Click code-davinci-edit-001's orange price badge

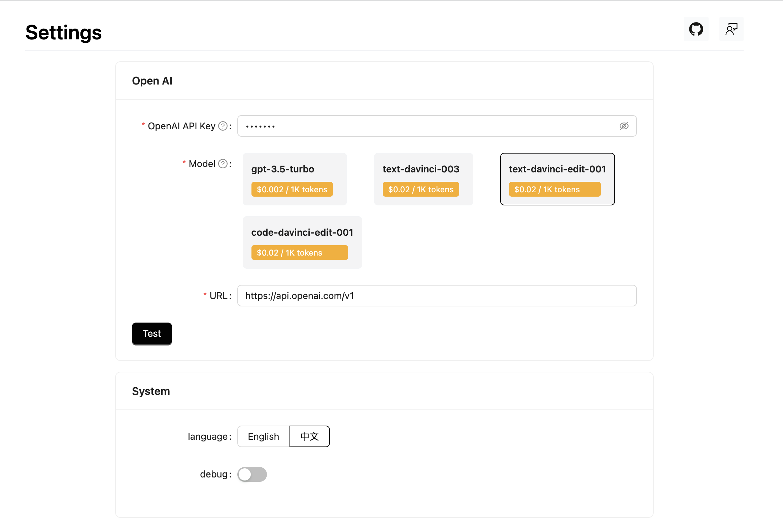click(x=299, y=253)
